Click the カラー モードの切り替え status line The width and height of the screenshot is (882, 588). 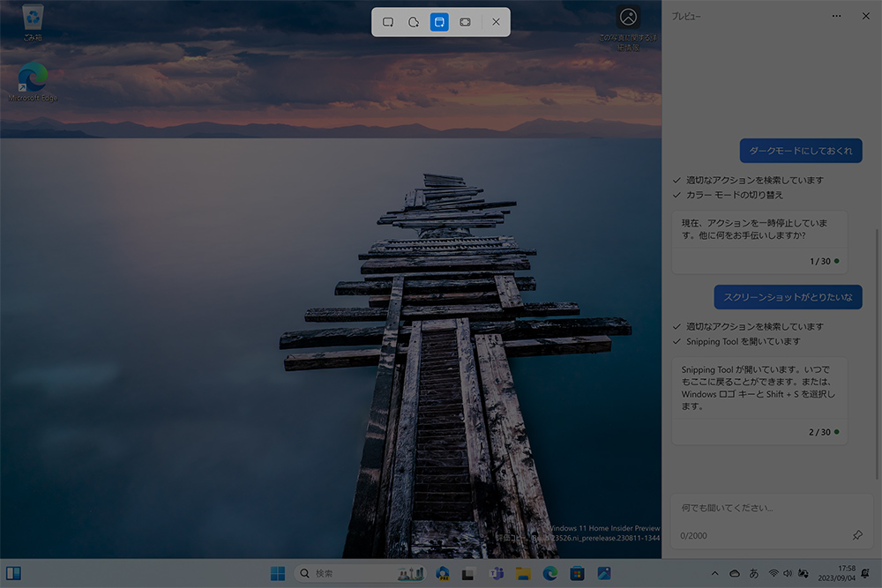(x=734, y=195)
